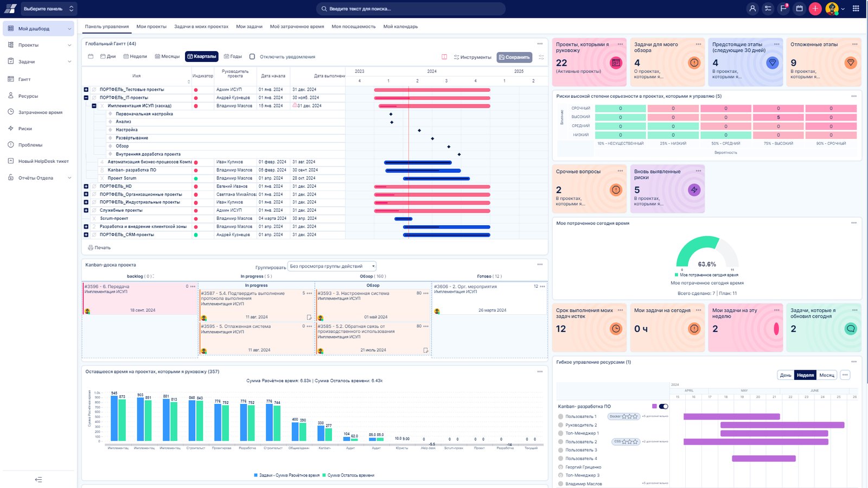The width and height of the screenshot is (868, 488).
Task: Toggle the Отключить уведомления checkbox
Action: (252, 56)
